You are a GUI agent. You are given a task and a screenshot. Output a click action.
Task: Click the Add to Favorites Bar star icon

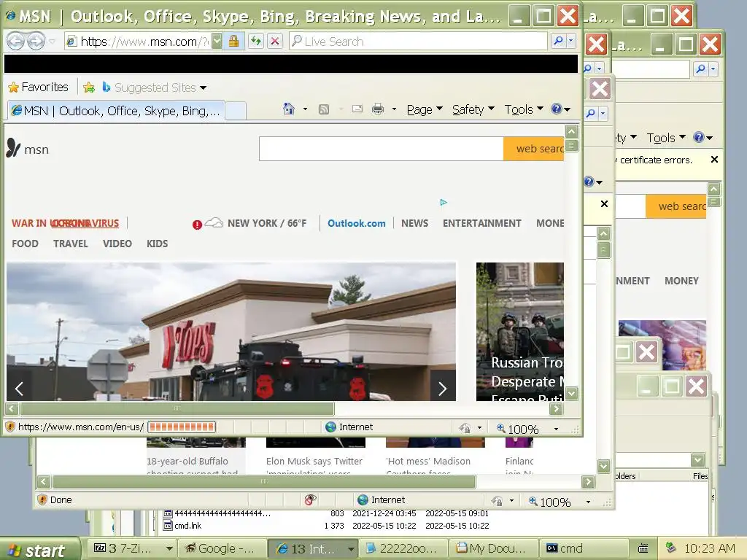pyautogui.click(x=88, y=87)
